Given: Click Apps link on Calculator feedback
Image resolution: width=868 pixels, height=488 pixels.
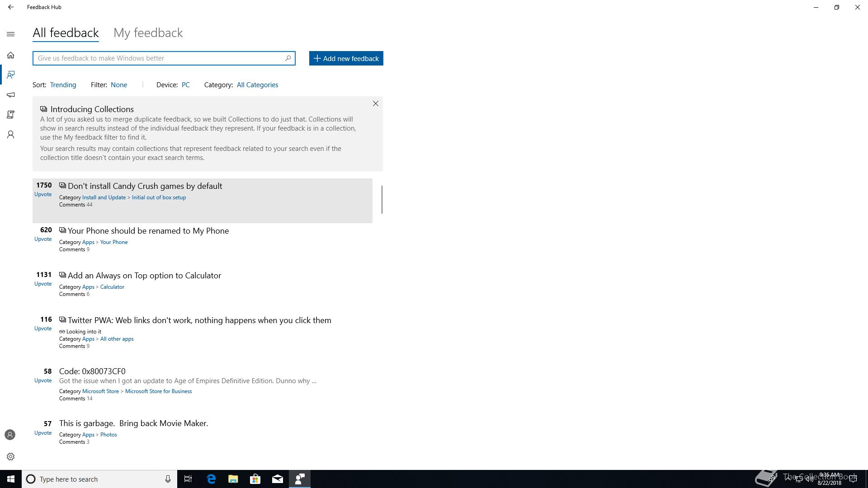Looking at the screenshot, I should [x=88, y=287].
